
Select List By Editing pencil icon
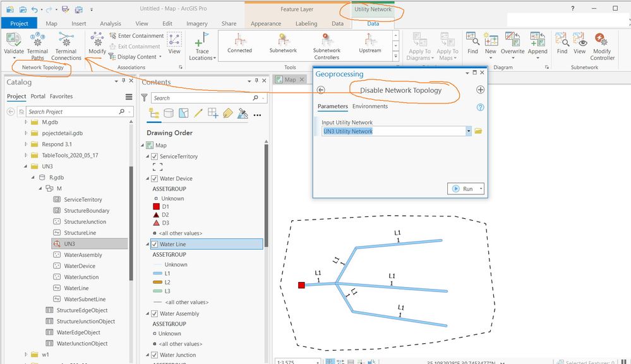pyautogui.click(x=198, y=114)
